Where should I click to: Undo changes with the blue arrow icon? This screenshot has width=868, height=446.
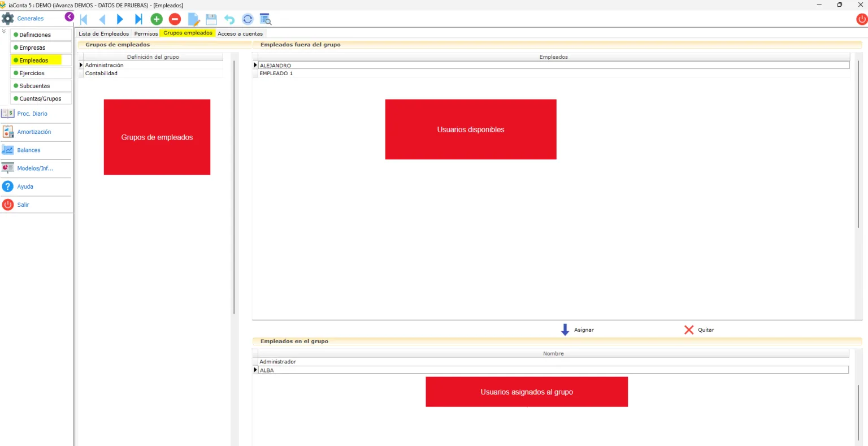point(229,19)
